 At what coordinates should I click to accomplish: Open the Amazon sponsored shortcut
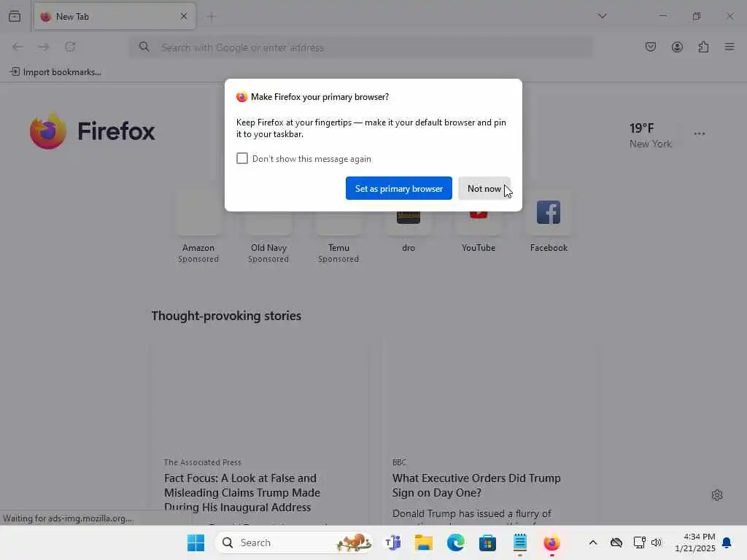198,227
